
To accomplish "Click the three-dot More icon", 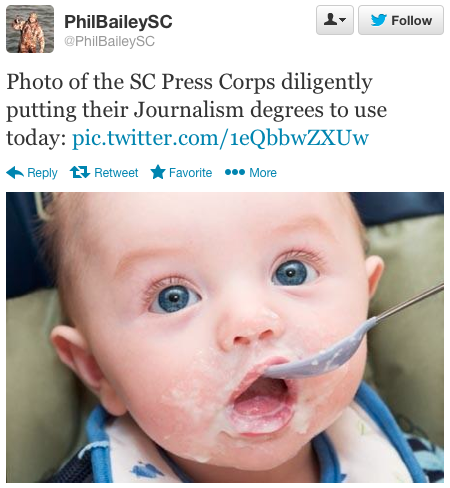I will [235, 172].
